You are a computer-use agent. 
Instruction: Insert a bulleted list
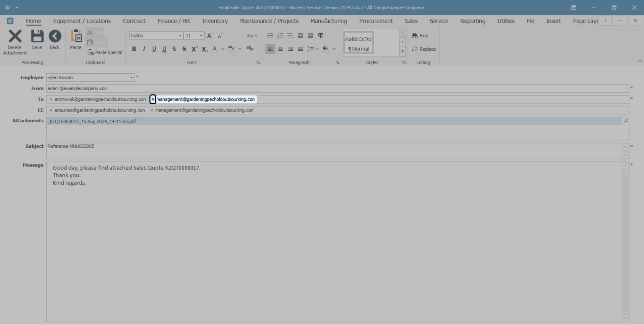pos(270,36)
